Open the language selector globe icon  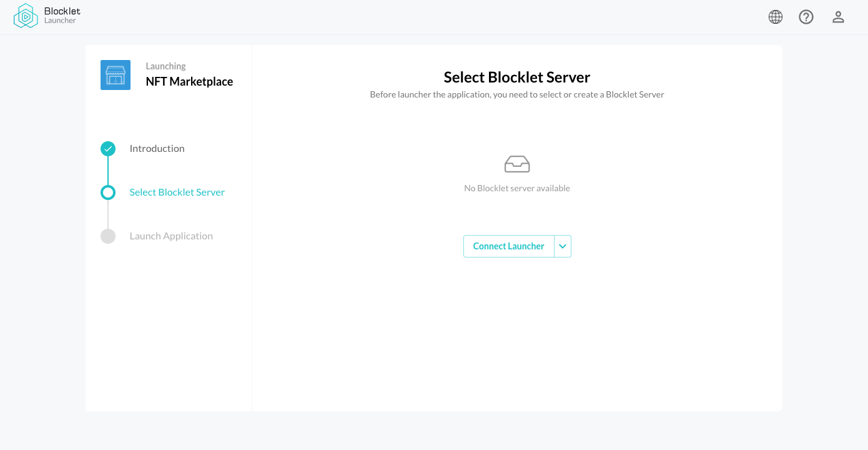coord(776,17)
